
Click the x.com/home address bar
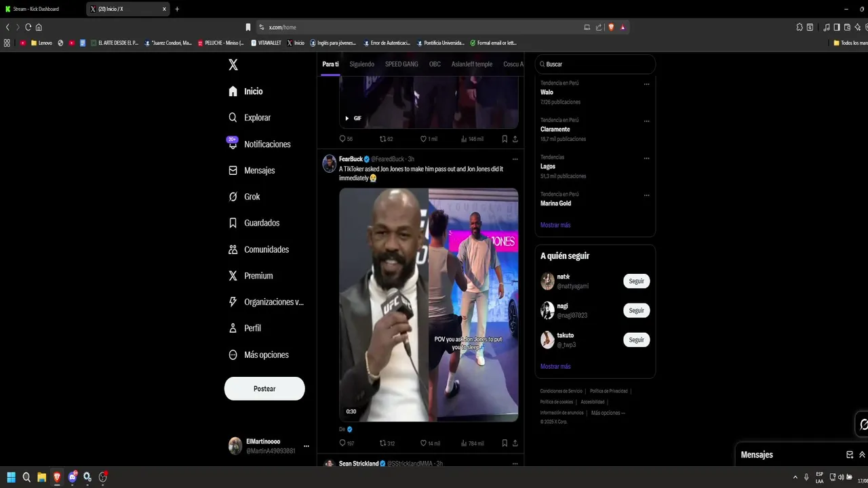click(x=420, y=27)
